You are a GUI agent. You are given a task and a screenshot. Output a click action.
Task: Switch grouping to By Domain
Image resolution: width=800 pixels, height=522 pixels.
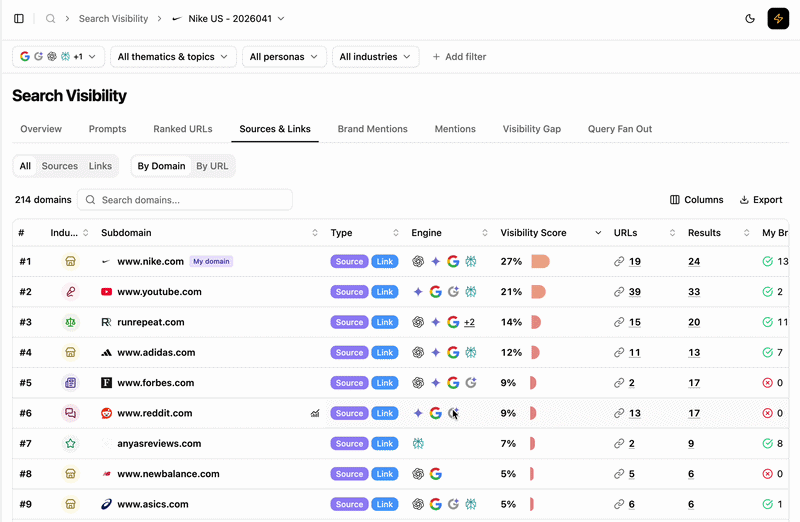pos(161,166)
